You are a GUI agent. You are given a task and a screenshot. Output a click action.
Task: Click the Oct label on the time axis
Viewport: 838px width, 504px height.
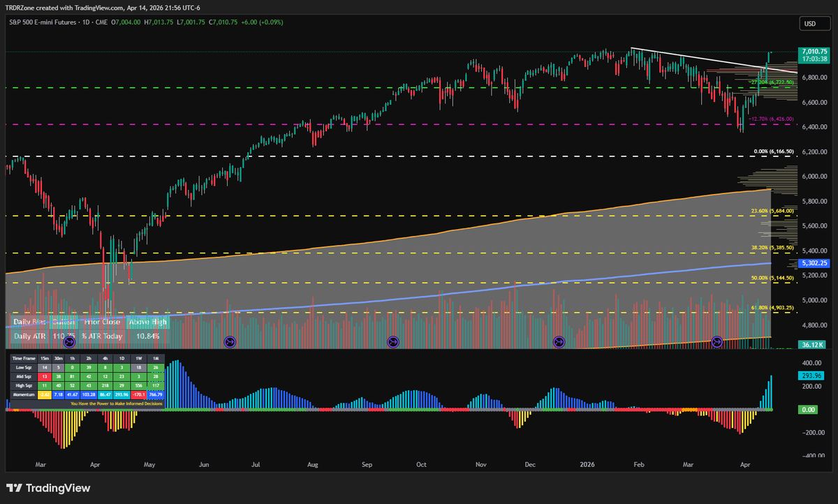(421, 463)
